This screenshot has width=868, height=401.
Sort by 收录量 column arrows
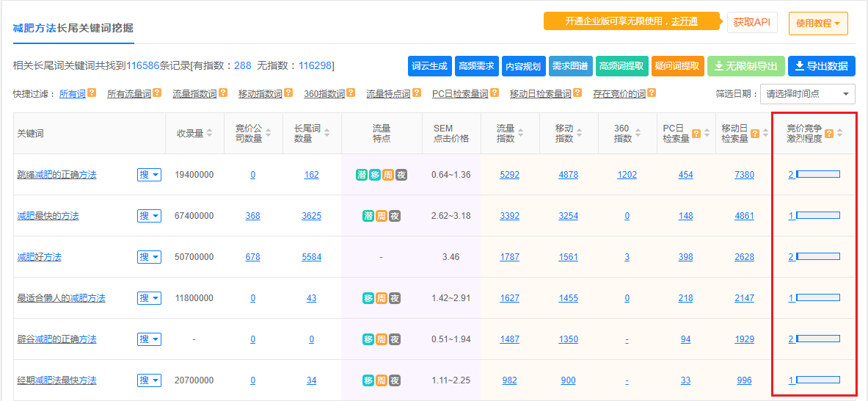209,133
